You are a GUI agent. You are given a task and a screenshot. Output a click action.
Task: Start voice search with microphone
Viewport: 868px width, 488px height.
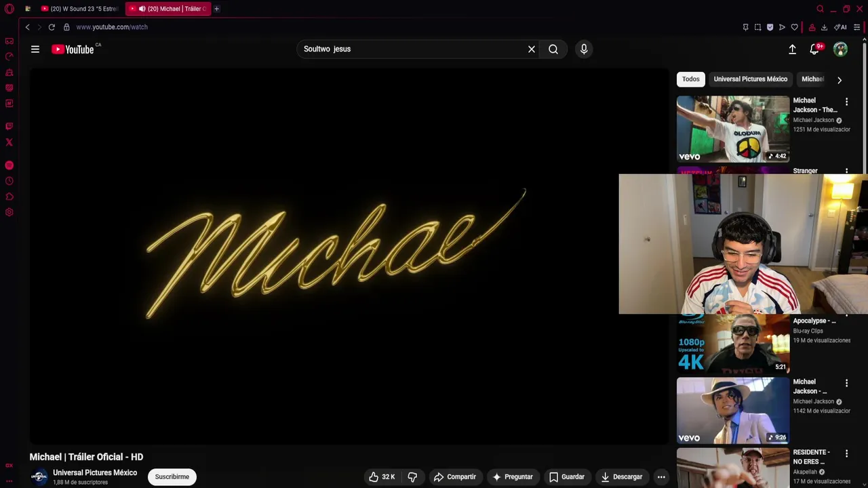coord(584,49)
